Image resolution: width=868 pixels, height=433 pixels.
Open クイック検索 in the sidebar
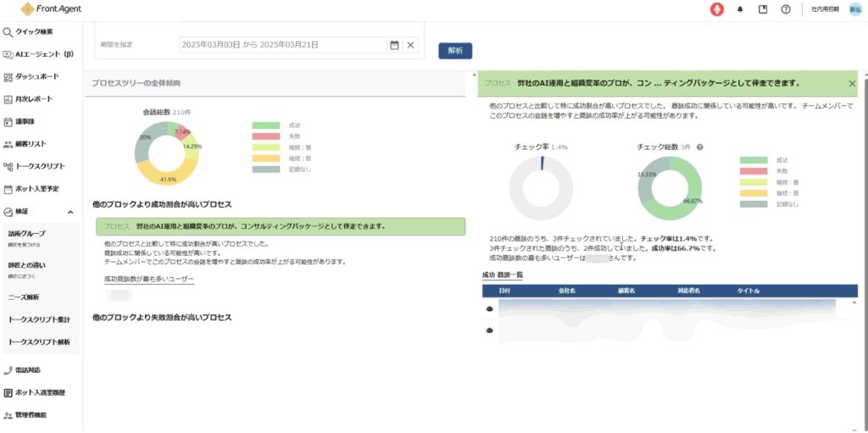pyautogui.click(x=34, y=32)
